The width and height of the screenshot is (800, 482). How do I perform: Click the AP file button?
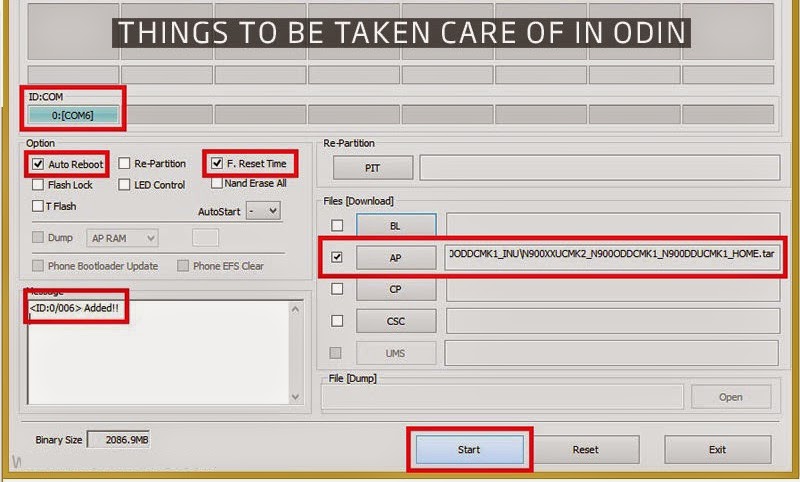396,258
